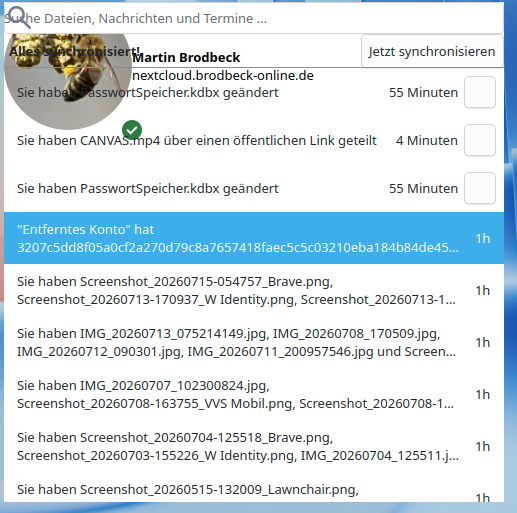Click the Martin Brodbeck account name
Viewport: 517px width, 513px height.
coord(186,57)
